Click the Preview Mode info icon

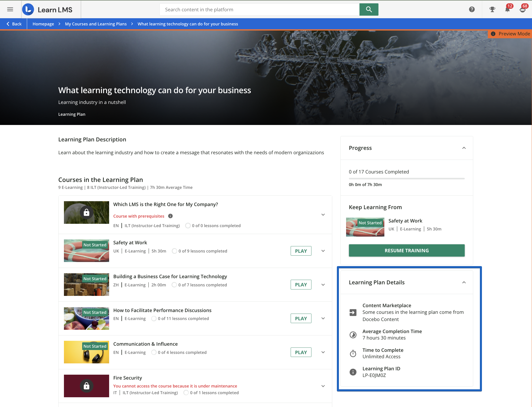pyautogui.click(x=493, y=34)
